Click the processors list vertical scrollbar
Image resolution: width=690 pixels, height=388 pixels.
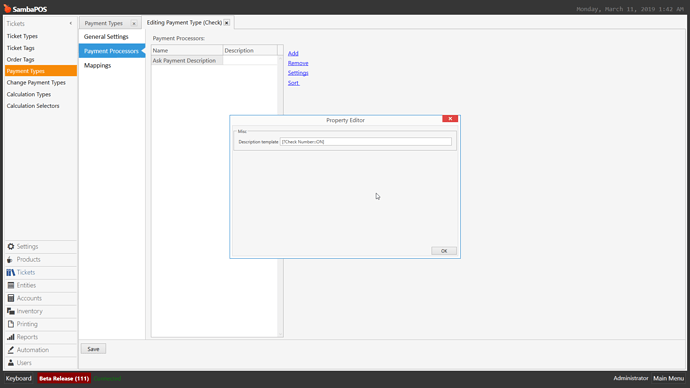[280, 196]
